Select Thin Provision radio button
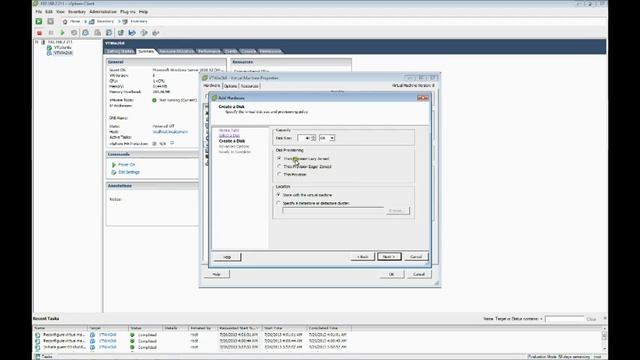Image resolution: width=640 pixels, height=360 pixels. click(x=279, y=174)
